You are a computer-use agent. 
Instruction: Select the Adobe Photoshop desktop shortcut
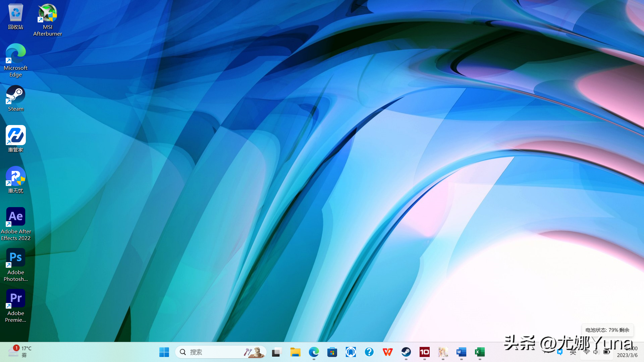coord(15,265)
